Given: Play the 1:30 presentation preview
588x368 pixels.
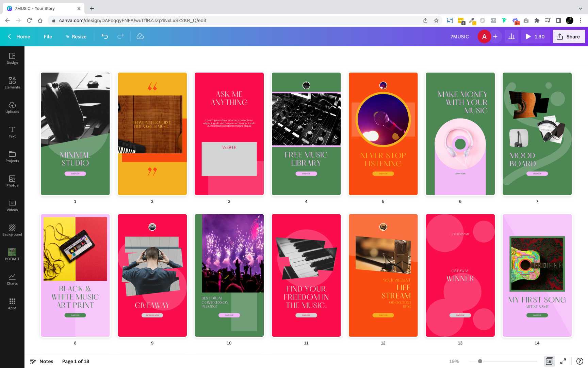Looking at the screenshot, I should (x=535, y=36).
